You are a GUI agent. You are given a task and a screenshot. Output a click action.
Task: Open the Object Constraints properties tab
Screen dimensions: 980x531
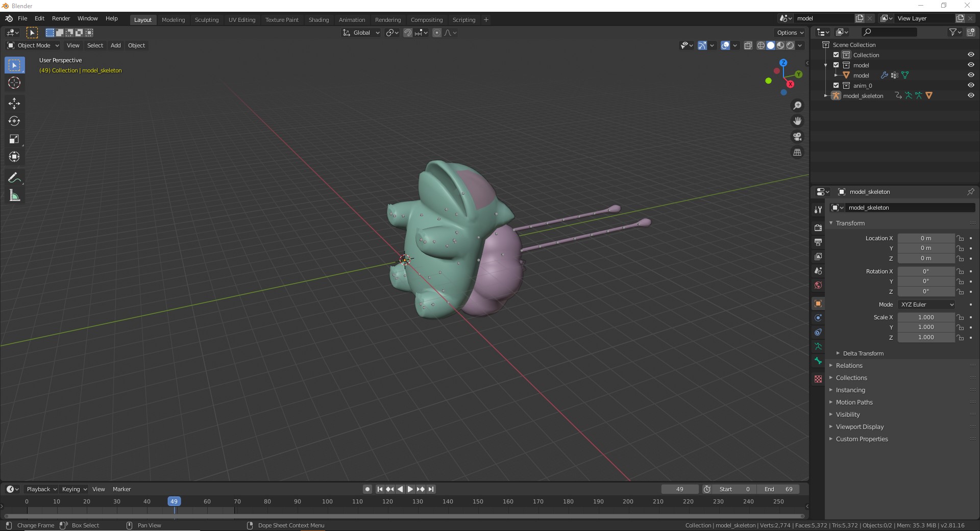click(818, 332)
